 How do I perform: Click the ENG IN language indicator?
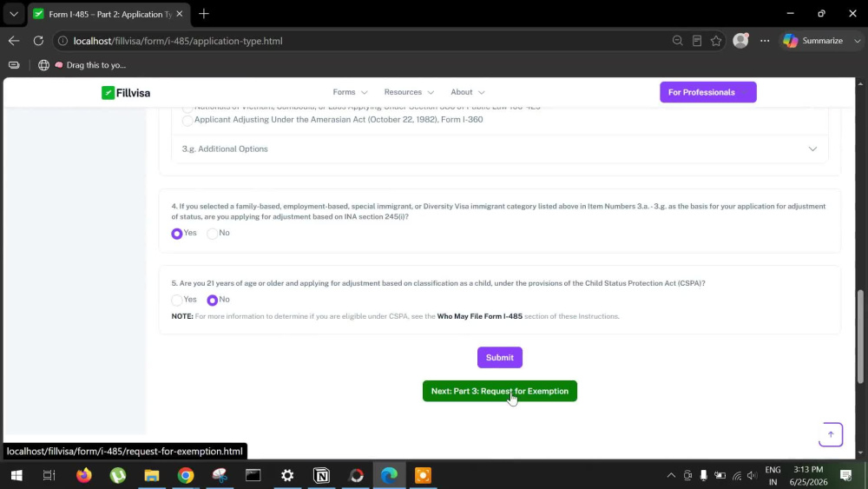[773, 476]
